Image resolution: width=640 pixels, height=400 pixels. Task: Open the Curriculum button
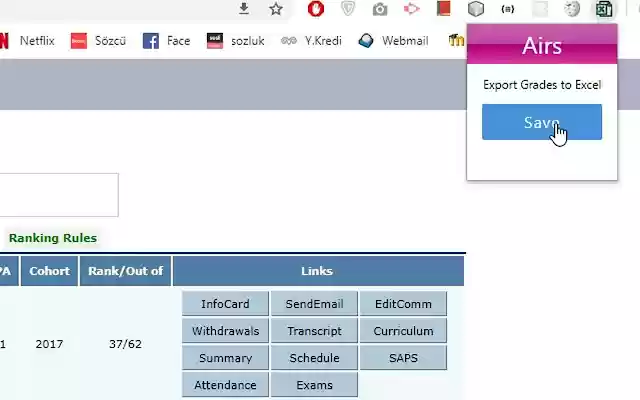tap(403, 331)
